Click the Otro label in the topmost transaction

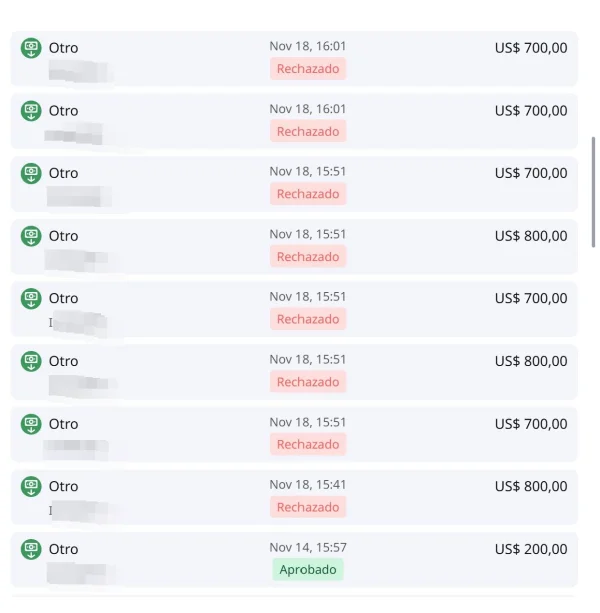click(x=63, y=48)
